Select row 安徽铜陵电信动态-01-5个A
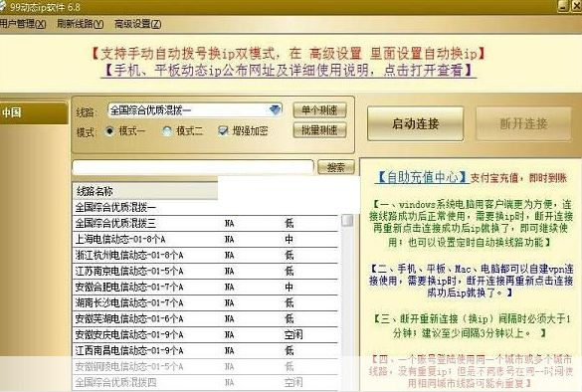This screenshot has width=582, height=392. (x=205, y=367)
